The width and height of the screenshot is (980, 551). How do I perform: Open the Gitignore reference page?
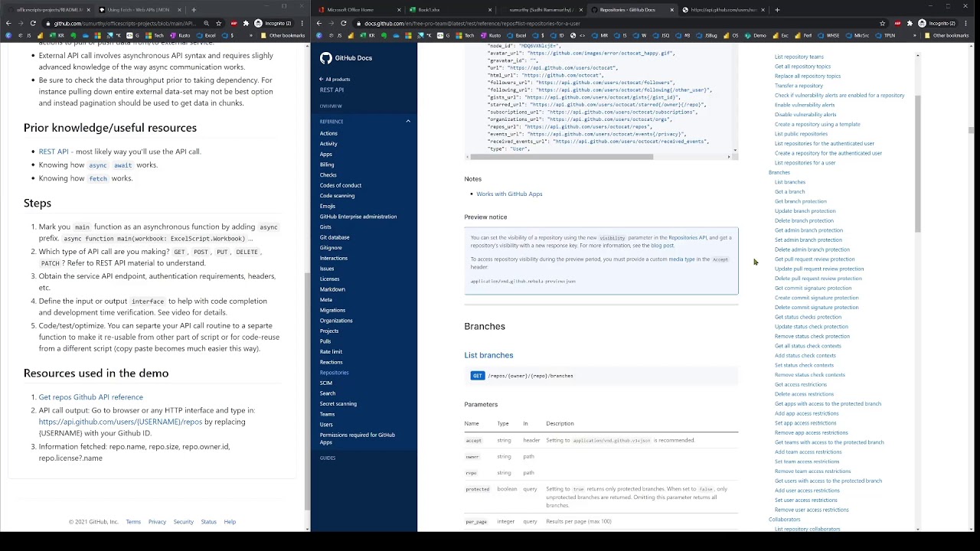point(331,248)
